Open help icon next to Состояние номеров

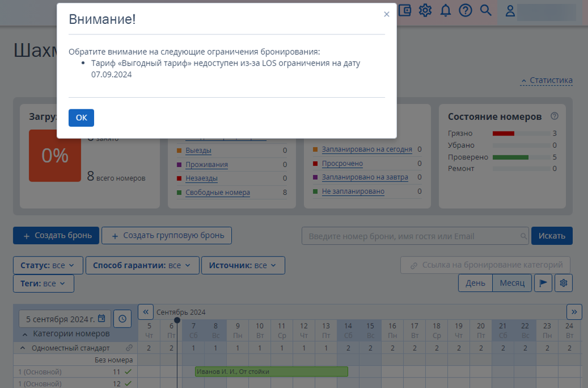[554, 116]
